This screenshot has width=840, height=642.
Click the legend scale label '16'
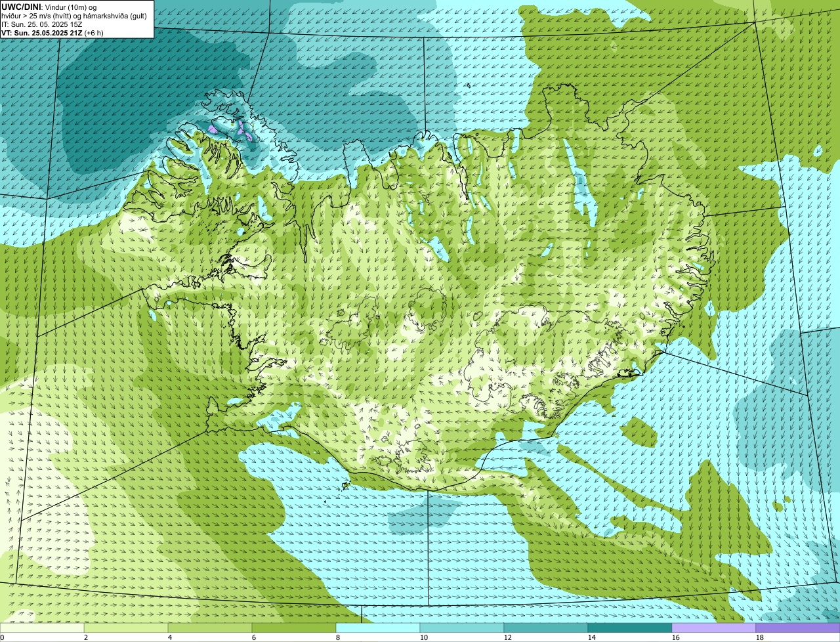675,637
